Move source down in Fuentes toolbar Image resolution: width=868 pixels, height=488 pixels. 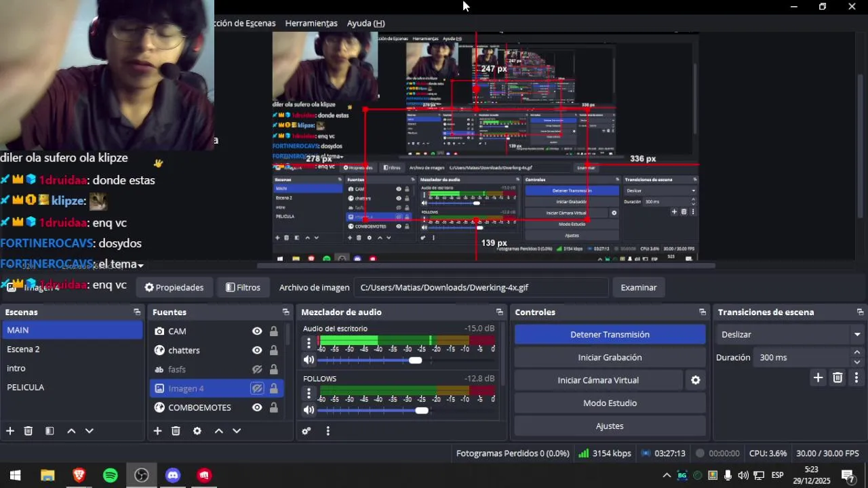237,431
